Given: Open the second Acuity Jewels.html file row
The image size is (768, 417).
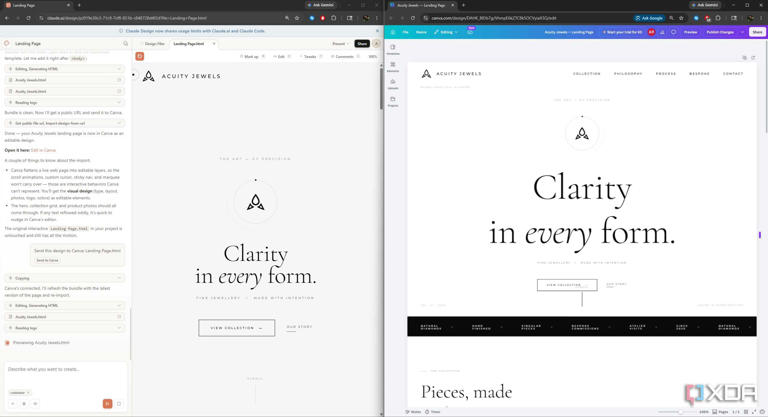Looking at the screenshot, I should coord(65,91).
